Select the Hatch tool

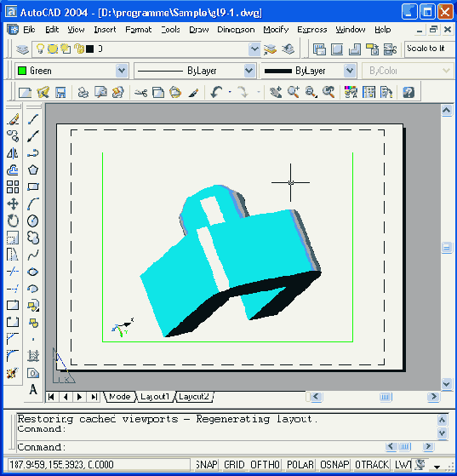click(x=33, y=356)
